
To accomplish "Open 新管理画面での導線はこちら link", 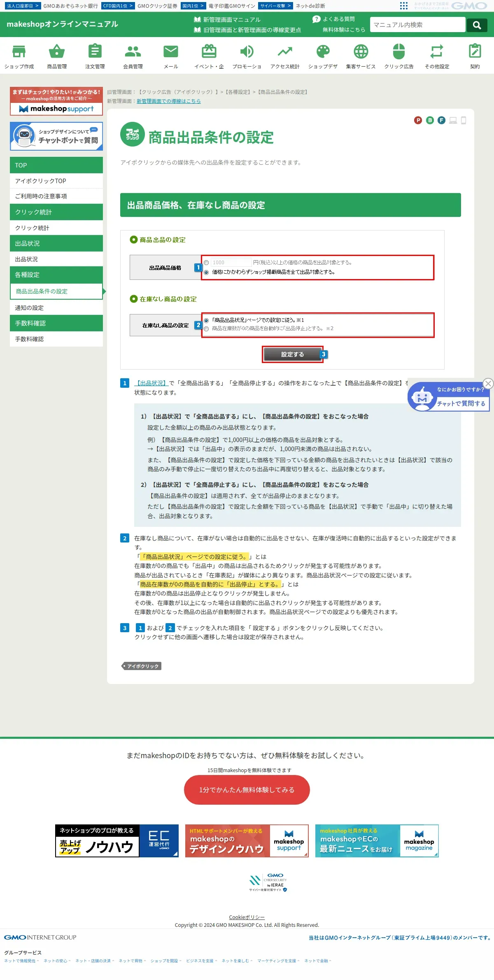I will point(169,101).
